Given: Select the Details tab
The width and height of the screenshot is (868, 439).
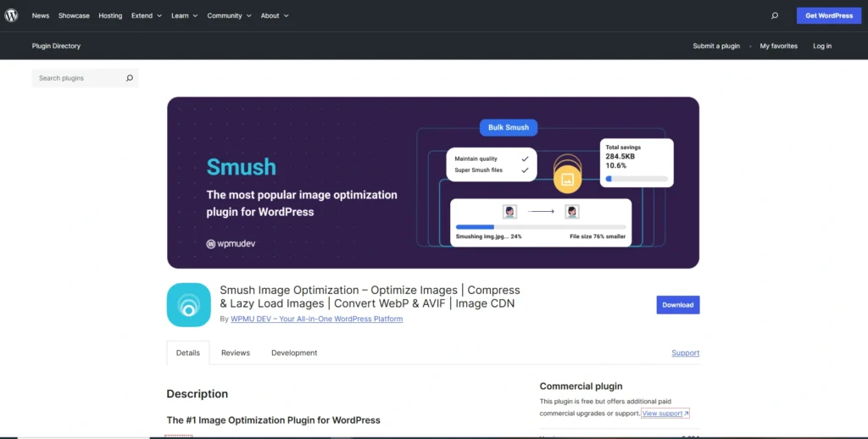Looking at the screenshot, I should click(x=187, y=353).
